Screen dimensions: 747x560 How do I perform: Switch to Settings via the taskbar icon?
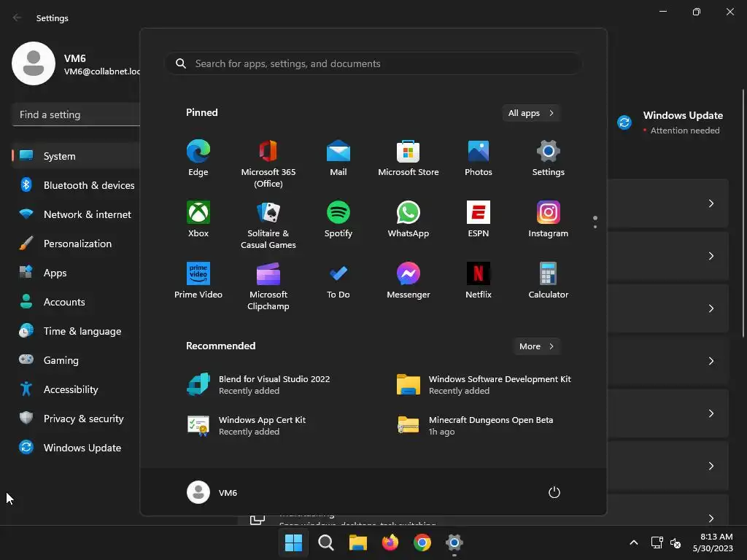pos(454,542)
